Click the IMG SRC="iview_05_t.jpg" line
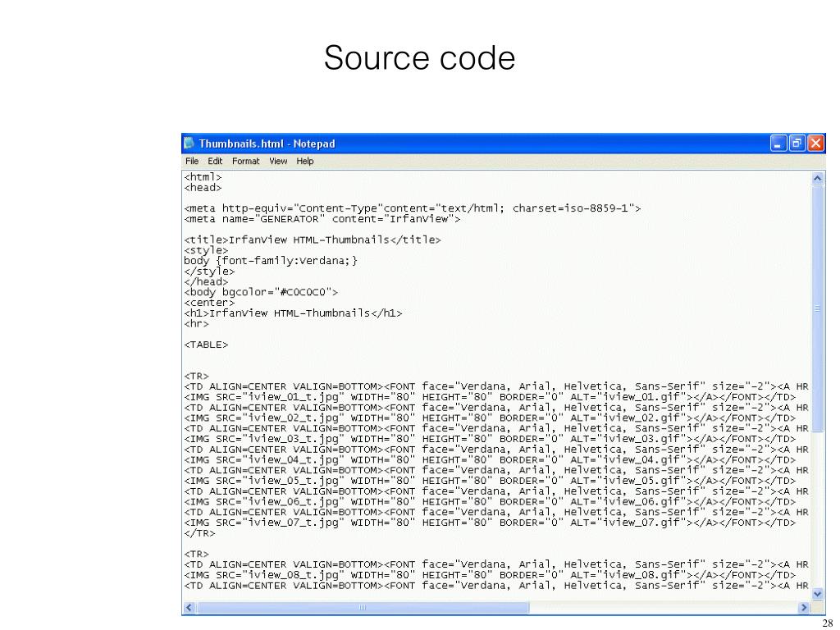840x630 pixels. click(x=490, y=481)
